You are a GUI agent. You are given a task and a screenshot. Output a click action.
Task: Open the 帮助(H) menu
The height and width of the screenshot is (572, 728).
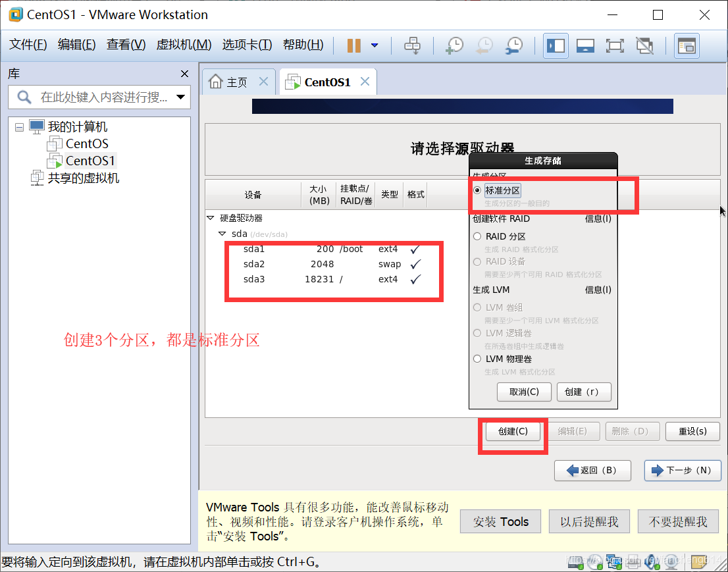(303, 45)
